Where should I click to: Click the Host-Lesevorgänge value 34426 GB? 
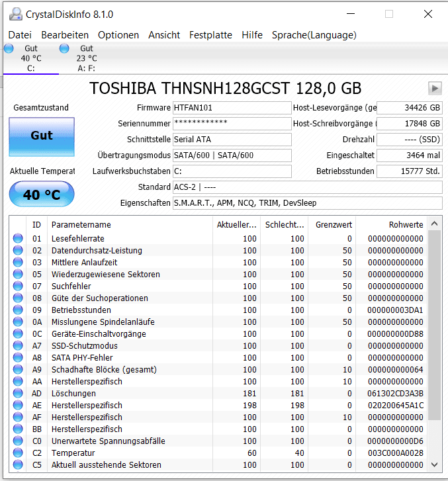[410, 108]
